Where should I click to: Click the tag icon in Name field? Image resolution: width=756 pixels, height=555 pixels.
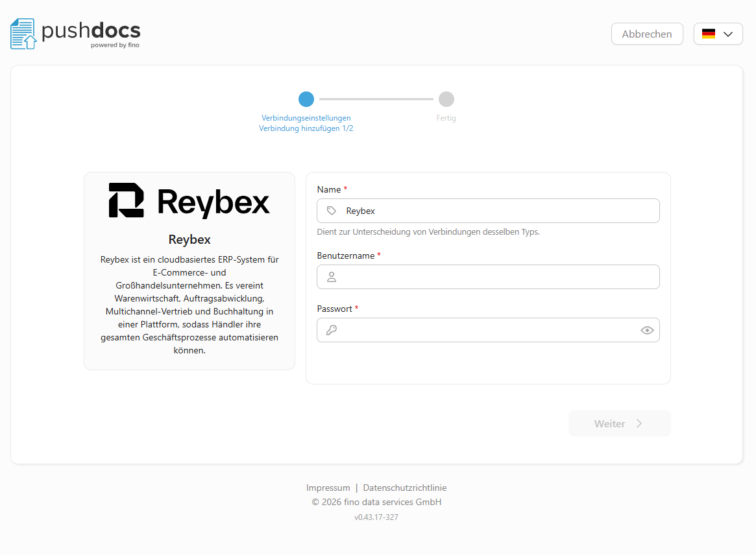click(x=331, y=211)
